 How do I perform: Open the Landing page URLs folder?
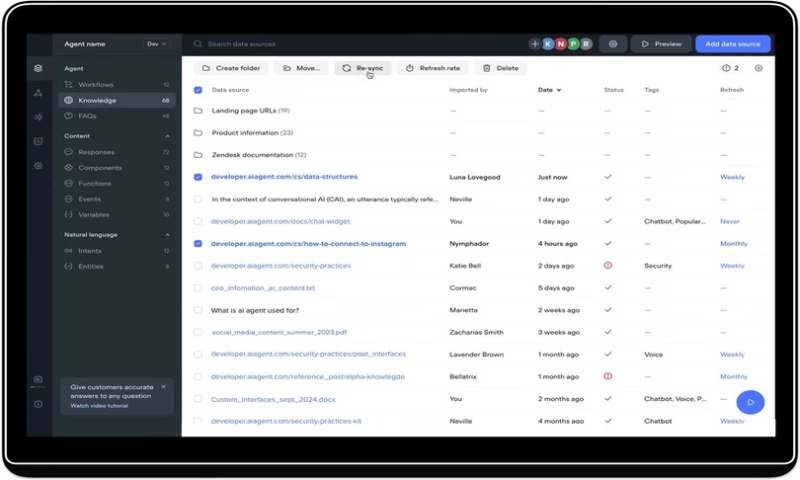(251, 111)
